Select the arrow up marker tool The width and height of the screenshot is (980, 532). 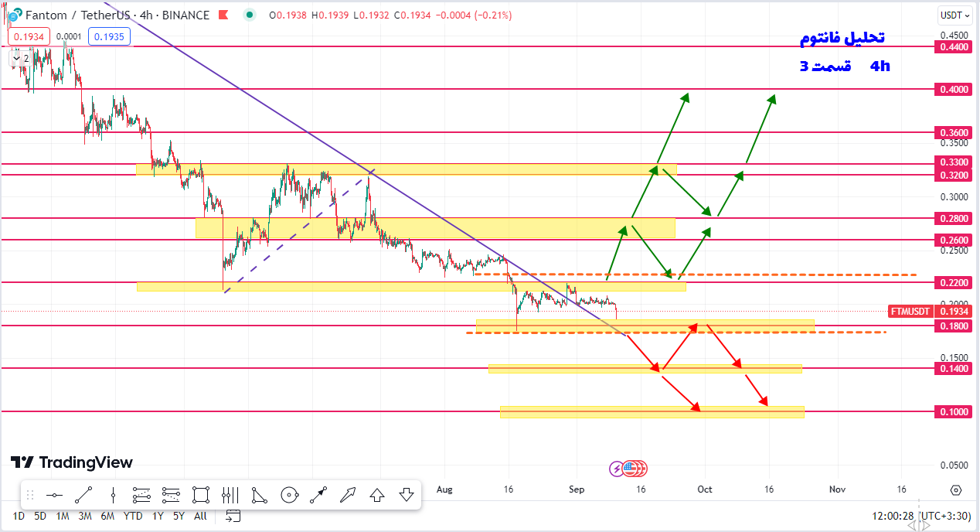[x=377, y=495]
